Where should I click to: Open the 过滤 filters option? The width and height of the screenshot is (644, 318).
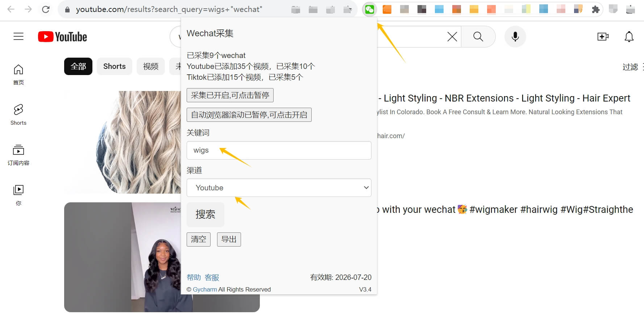[630, 67]
